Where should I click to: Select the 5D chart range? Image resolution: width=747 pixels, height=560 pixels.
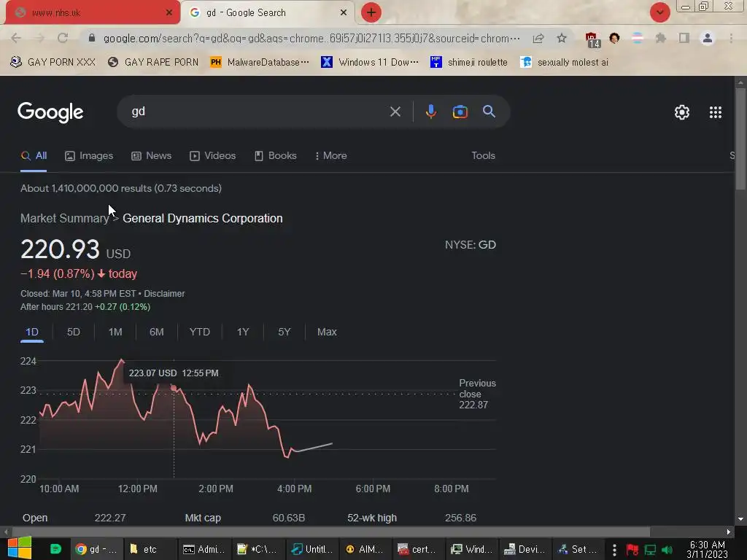(74, 332)
